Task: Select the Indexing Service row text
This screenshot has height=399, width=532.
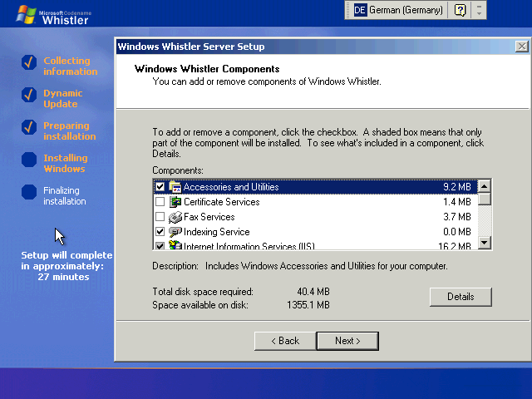Action: (x=216, y=232)
